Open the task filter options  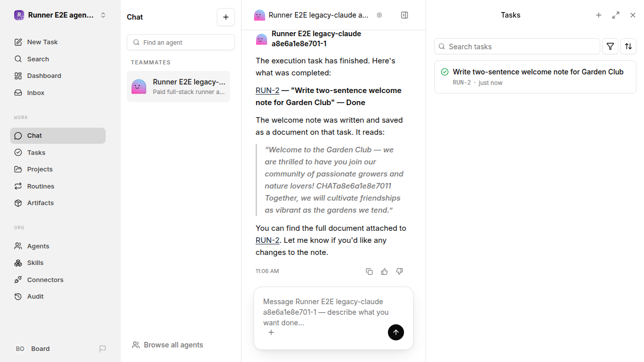tap(610, 46)
